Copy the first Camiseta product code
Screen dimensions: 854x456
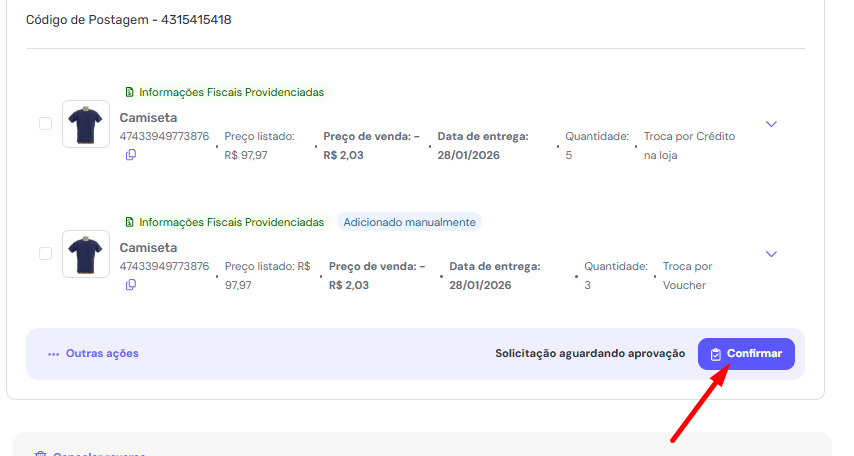131,155
